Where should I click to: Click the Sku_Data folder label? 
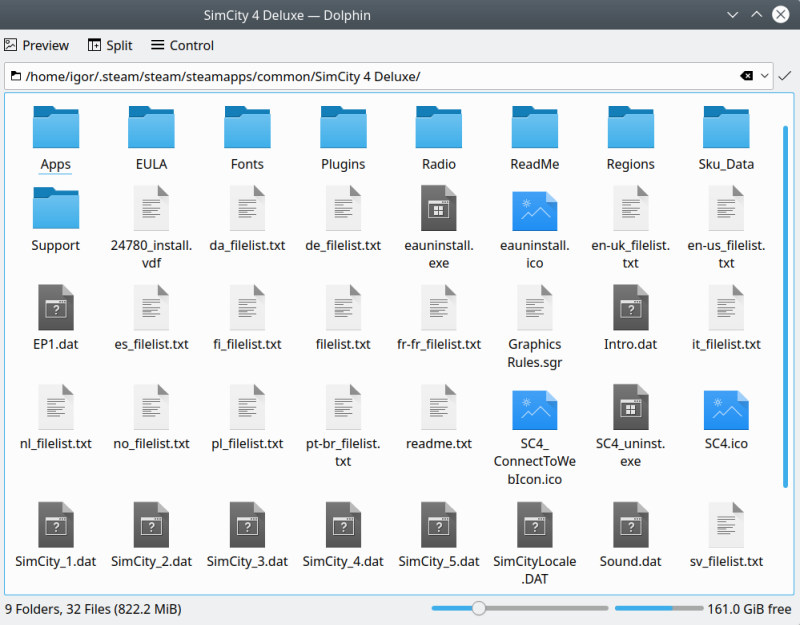point(726,164)
